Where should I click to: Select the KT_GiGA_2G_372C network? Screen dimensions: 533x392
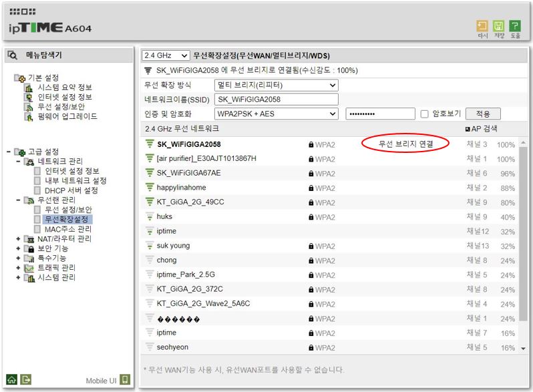click(x=190, y=289)
